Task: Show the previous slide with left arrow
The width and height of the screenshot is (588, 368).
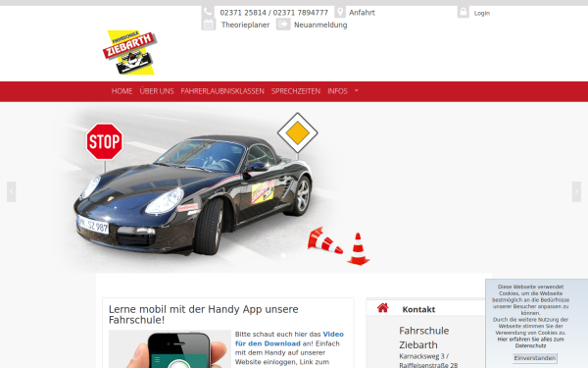Action: (11, 191)
